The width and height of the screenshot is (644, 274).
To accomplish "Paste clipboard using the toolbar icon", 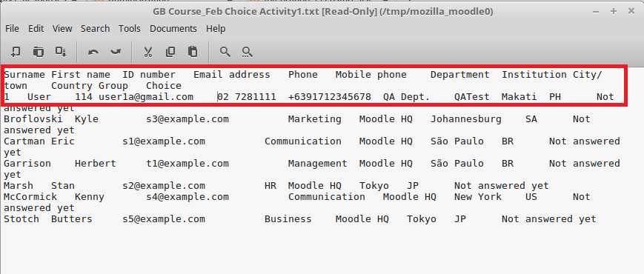I will [193, 52].
